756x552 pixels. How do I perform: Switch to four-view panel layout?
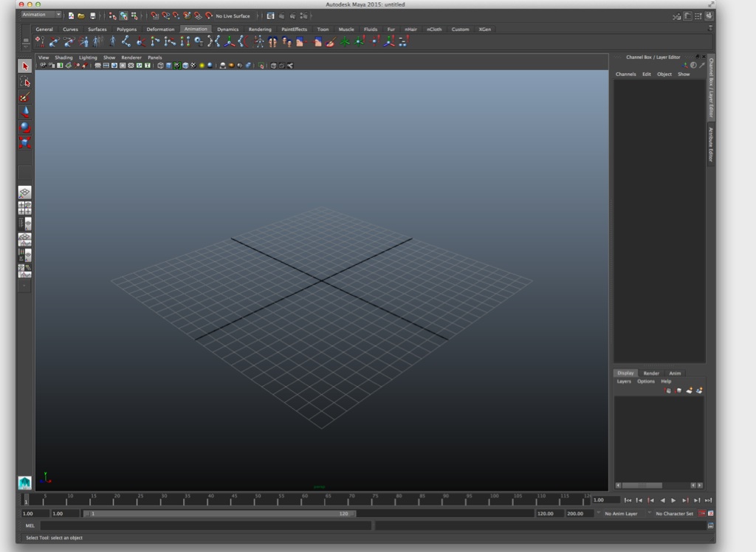point(25,208)
